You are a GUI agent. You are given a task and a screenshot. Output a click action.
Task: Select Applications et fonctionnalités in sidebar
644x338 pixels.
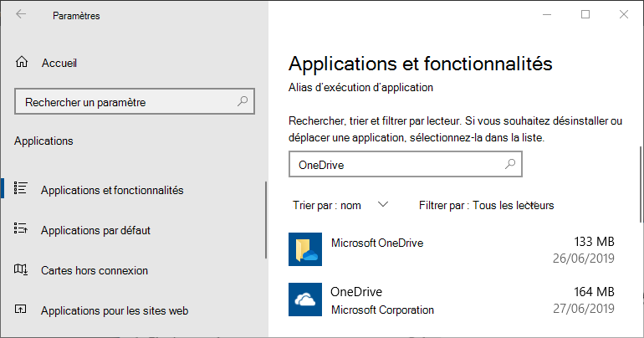coord(112,190)
